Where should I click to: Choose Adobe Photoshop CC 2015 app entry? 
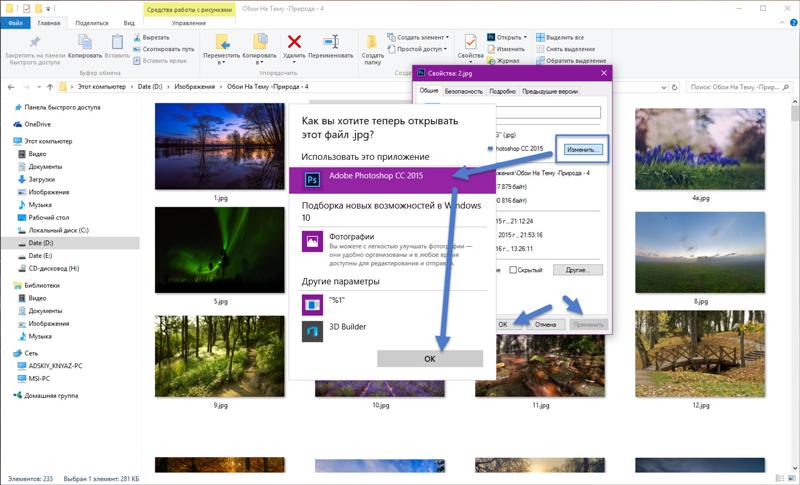[392, 180]
